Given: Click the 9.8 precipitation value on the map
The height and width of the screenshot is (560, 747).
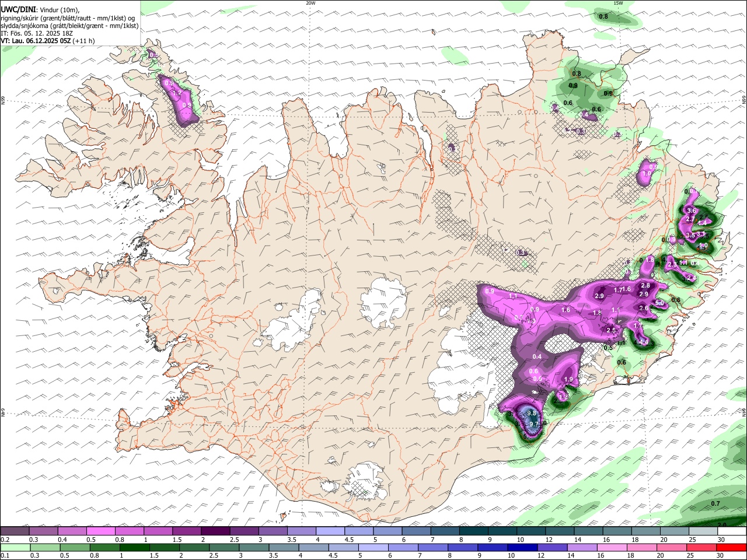Looking at the screenshot, I should coord(531,413).
